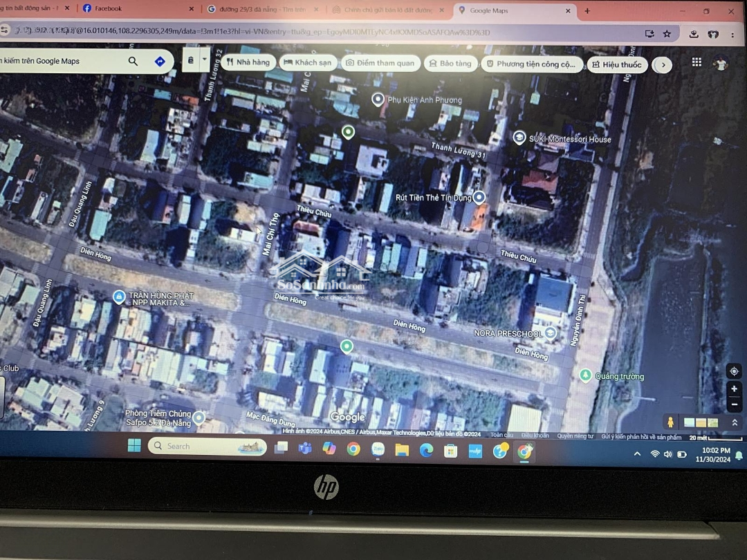Select the middle orange layer thumbnail

coord(700,422)
